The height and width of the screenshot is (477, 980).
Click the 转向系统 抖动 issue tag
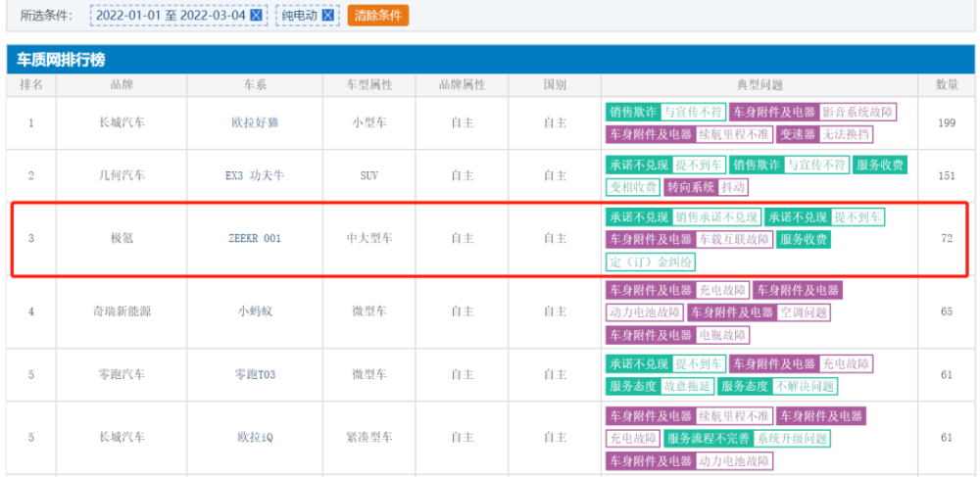[x=707, y=187]
